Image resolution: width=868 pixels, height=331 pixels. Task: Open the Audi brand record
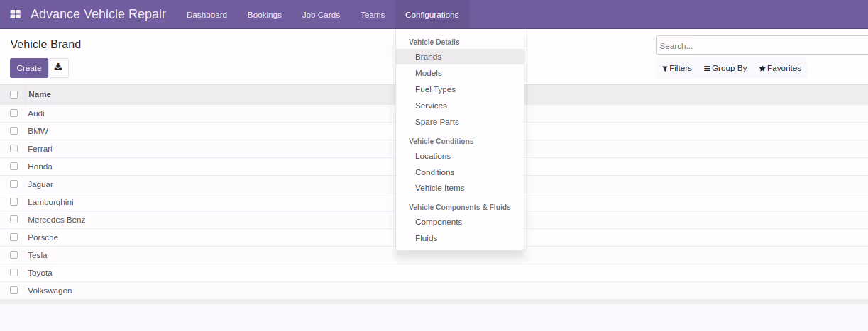[x=36, y=113]
